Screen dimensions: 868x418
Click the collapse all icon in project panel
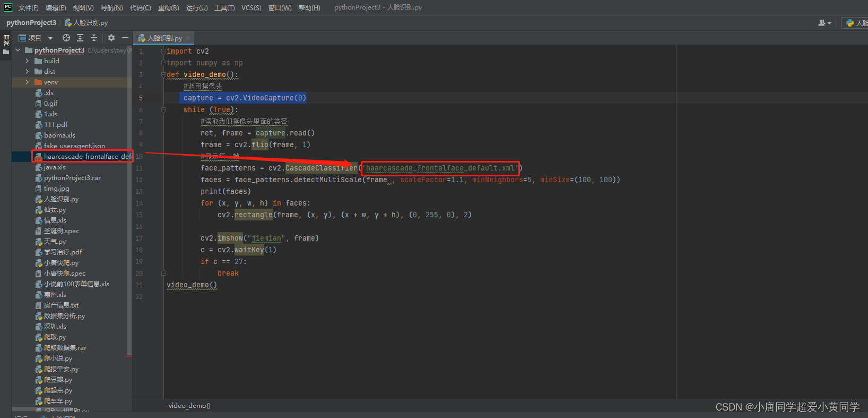pyautogui.click(x=94, y=38)
